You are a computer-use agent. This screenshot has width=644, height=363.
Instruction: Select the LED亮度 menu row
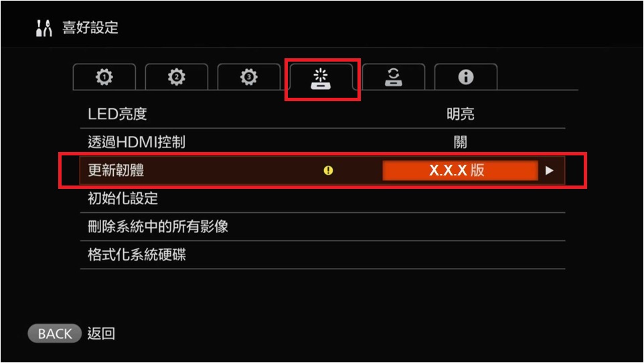pyautogui.click(x=323, y=114)
